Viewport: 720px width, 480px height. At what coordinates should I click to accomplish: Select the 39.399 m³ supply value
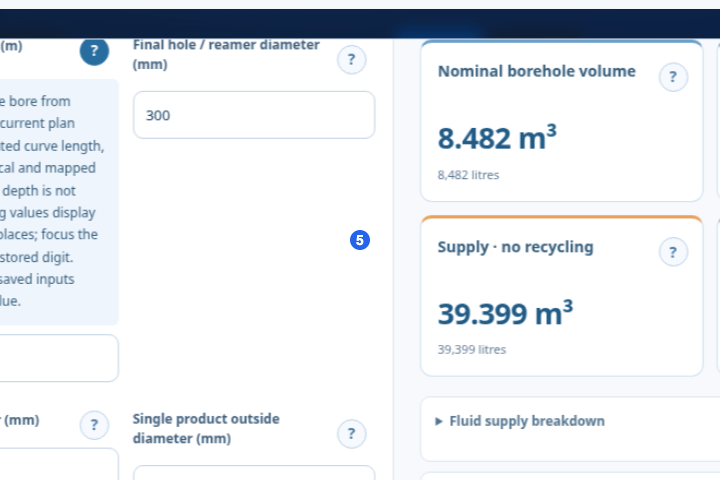(505, 313)
